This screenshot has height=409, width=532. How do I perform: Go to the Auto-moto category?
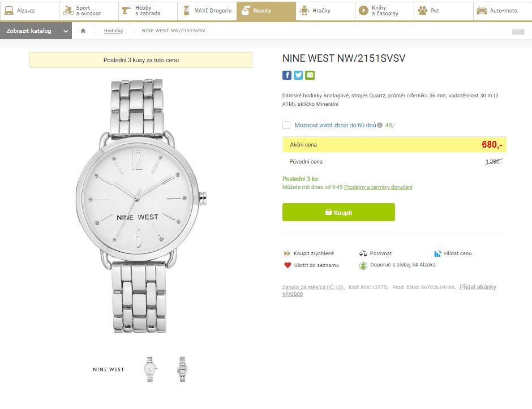(501, 11)
